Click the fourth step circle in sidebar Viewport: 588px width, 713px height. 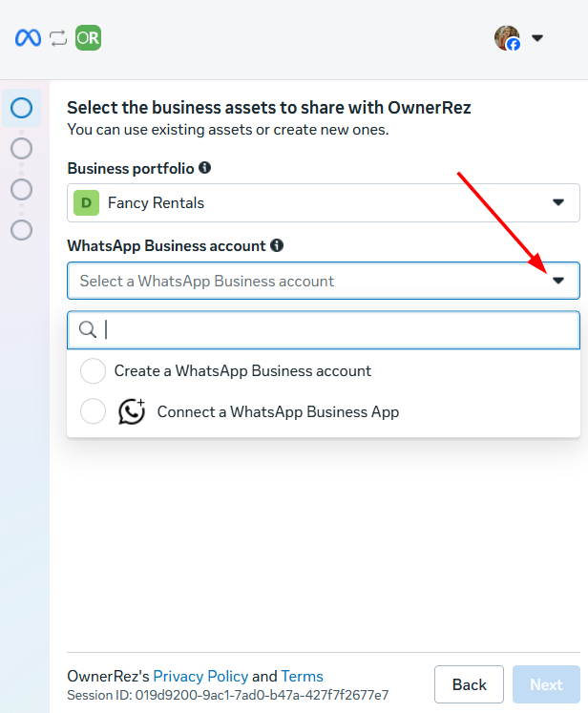click(21, 230)
